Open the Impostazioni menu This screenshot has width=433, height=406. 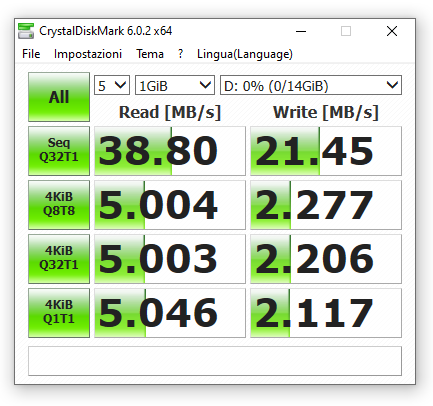click(x=88, y=54)
